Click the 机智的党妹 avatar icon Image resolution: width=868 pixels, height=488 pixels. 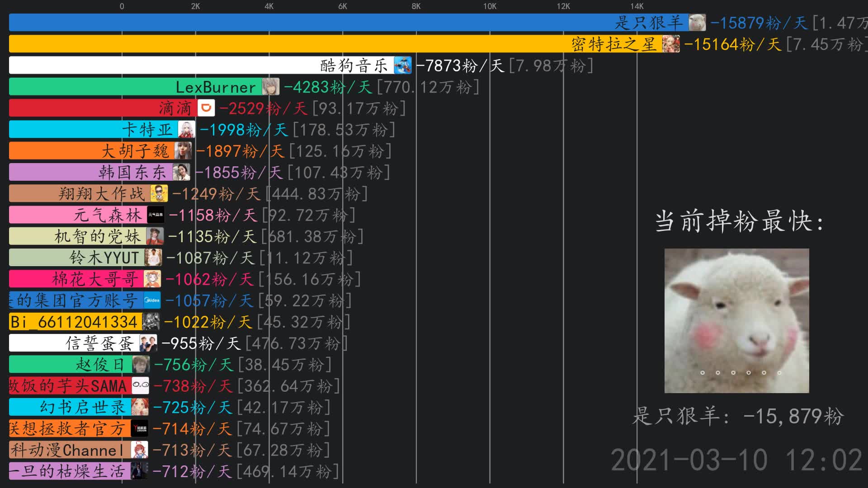tap(155, 236)
